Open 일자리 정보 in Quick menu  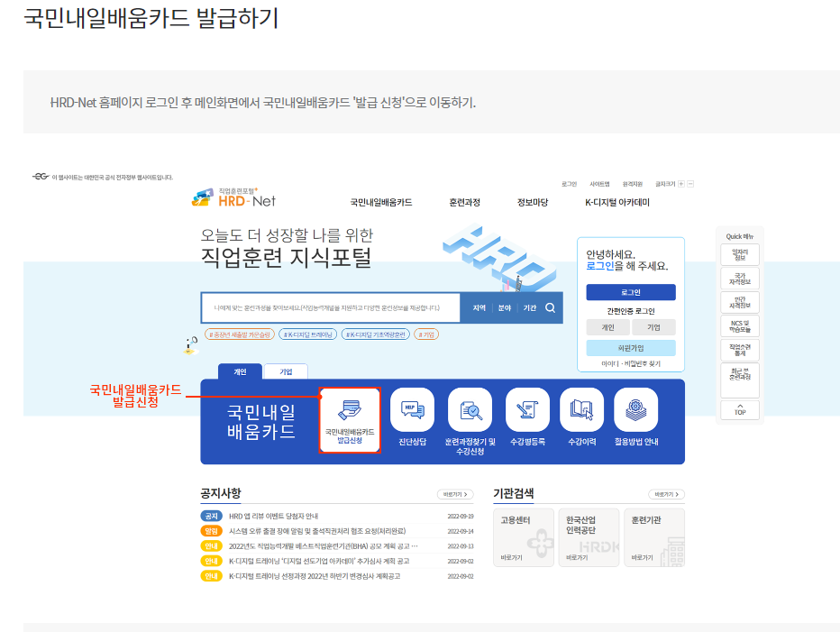pyautogui.click(x=740, y=254)
